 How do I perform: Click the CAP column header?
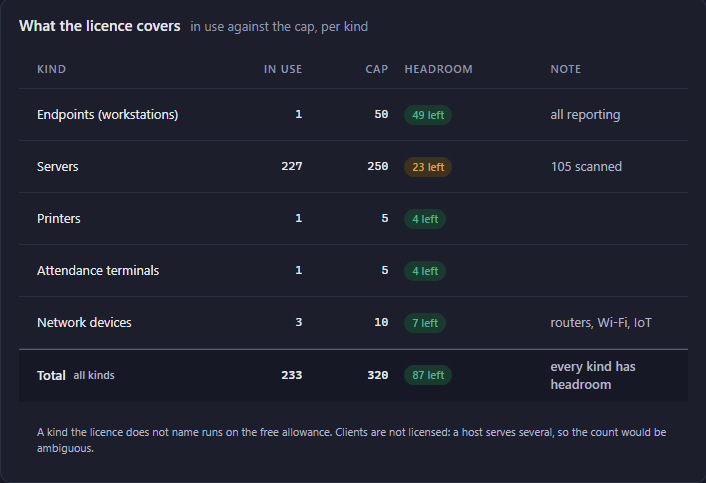[376, 69]
